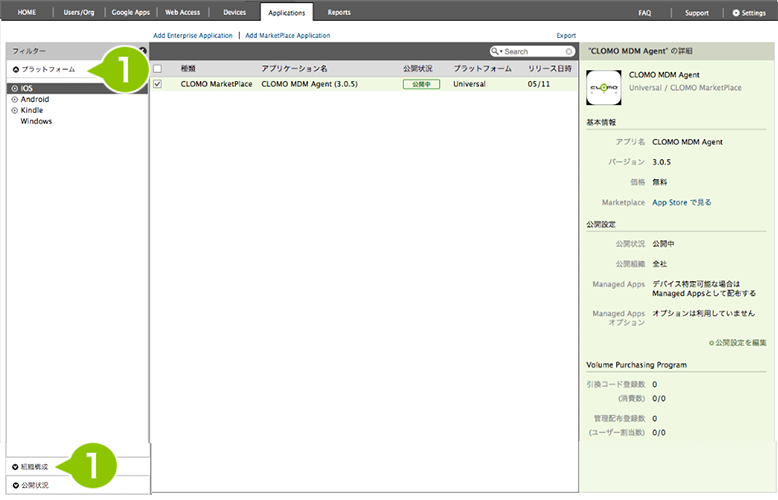The image size is (778, 500).
Task: Open the search magnifier dropdown
Action: 497,52
